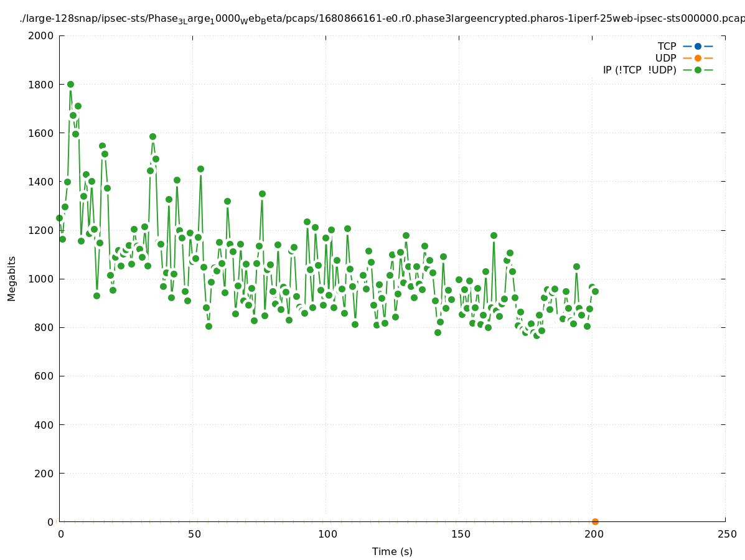Screen dimensions: 745x560
Task: Click the blue TCP legend marker
Action: tap(698, 46)
